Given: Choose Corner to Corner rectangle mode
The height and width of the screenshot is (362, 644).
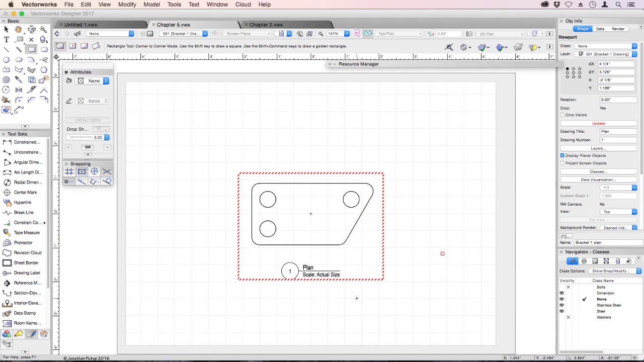Looking at the screenshot, I should pos(60,46).
